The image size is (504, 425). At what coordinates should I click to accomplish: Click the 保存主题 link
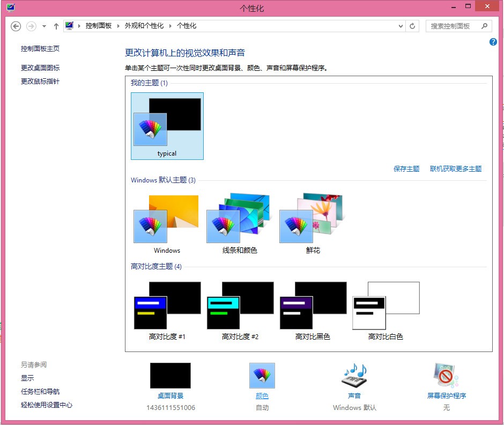[406, 169]
